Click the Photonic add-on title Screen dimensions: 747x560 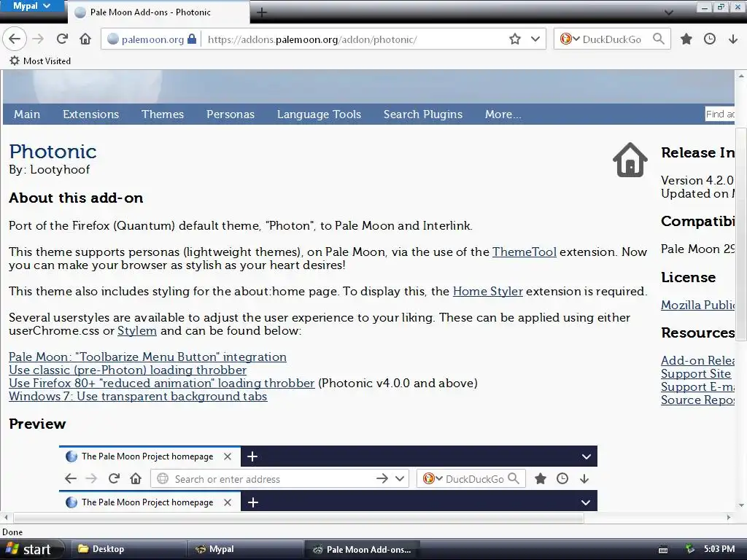[x=53, y=152]
